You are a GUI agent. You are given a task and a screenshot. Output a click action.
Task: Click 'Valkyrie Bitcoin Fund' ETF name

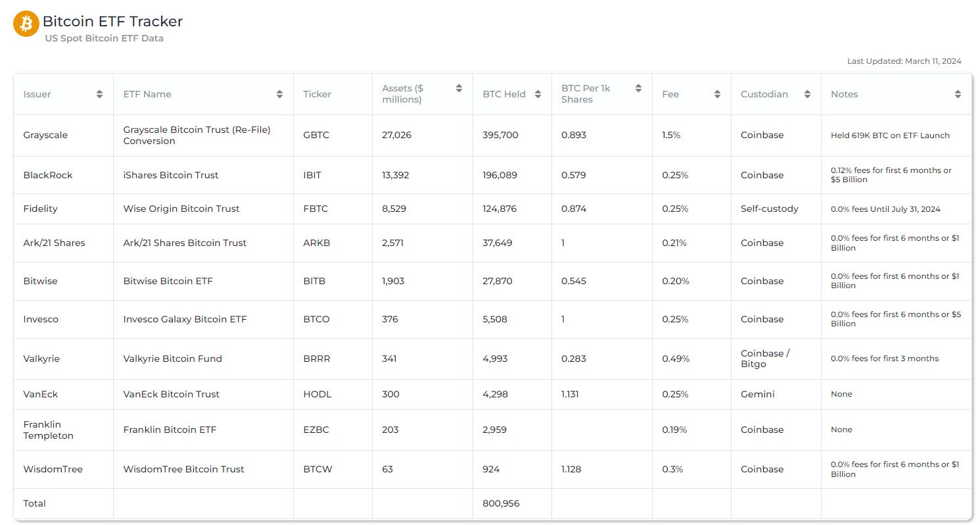[x=173, y=359]
